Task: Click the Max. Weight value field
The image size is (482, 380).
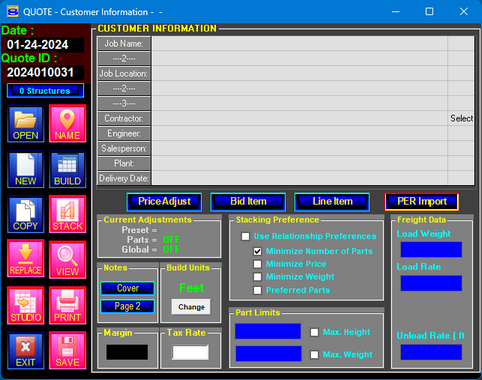Action: click(x=268, y=353)
